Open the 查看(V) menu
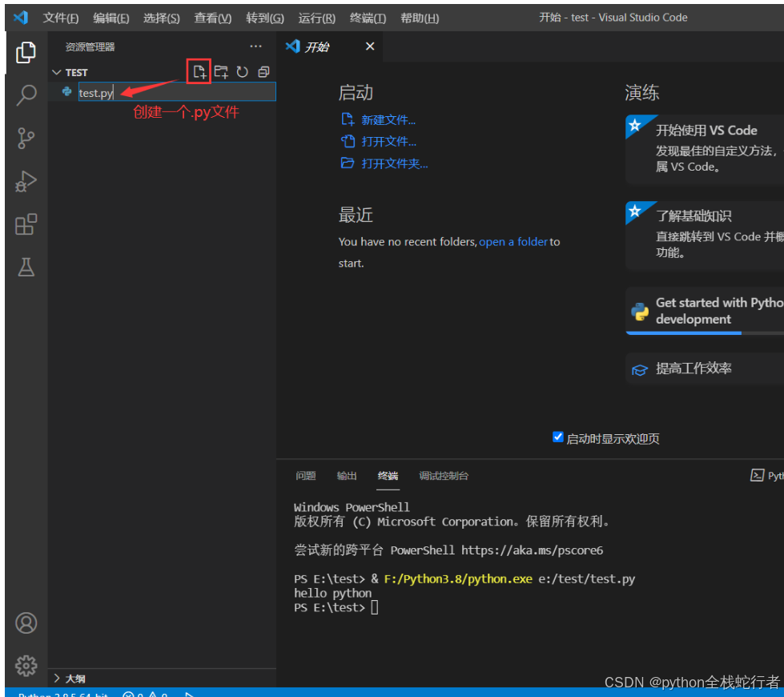The width and height of the screenshot is (784, 697). [x=212, y=18]
